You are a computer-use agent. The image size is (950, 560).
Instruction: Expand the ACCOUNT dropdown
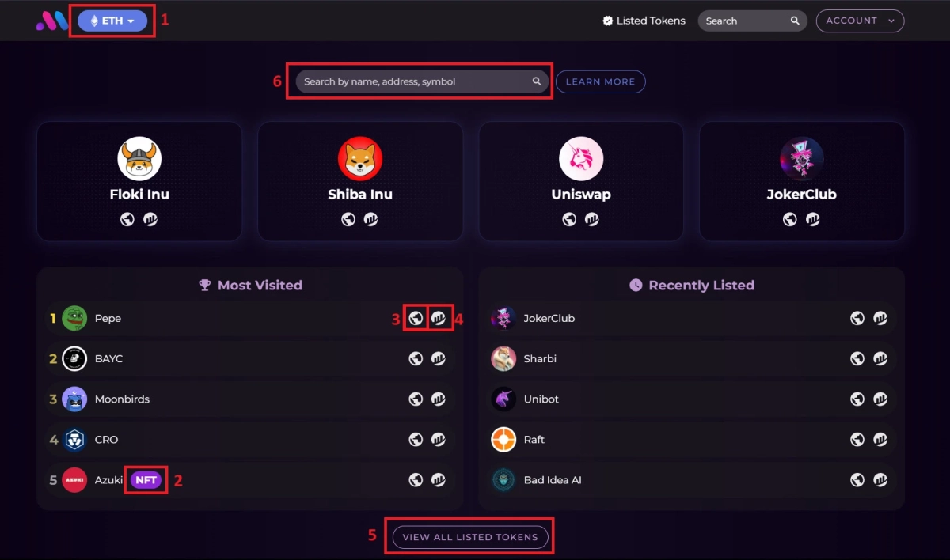point(860,21)
